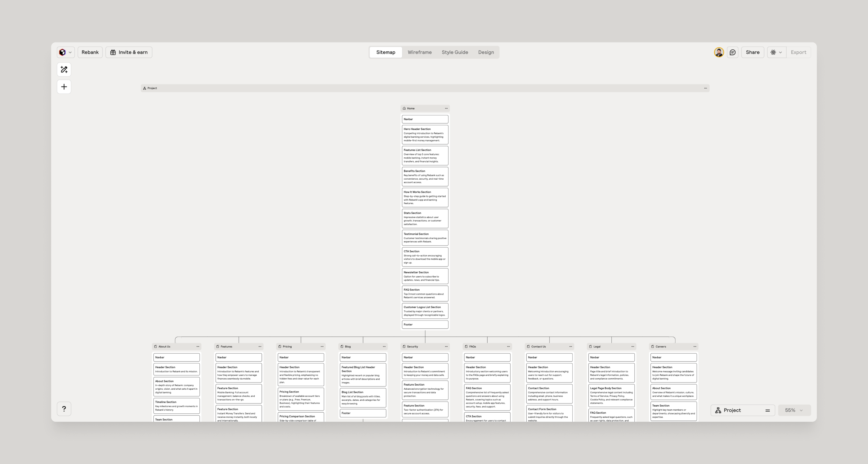
Task: Switch to the Style Guide tab
Action: (x=455, y=52)
